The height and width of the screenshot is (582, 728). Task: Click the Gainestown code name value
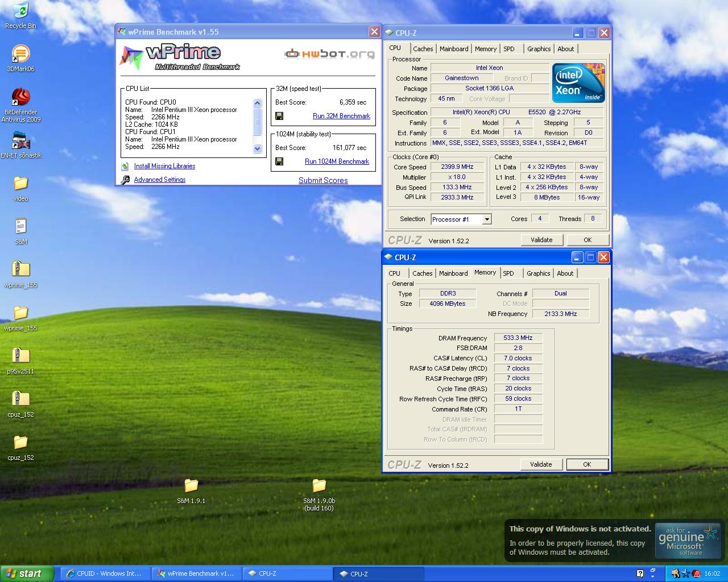[462, 78]
